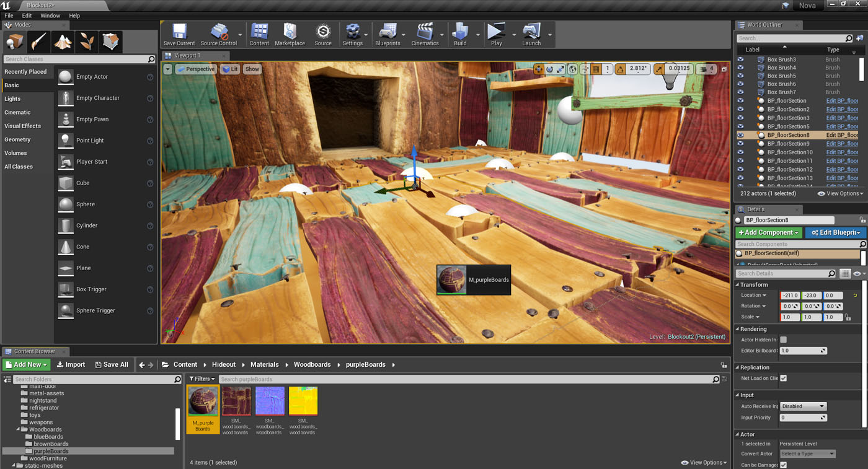Switch to the Lights category in Modes
The width and height of the screenshot is (868, 469).
tap(12, 99)
